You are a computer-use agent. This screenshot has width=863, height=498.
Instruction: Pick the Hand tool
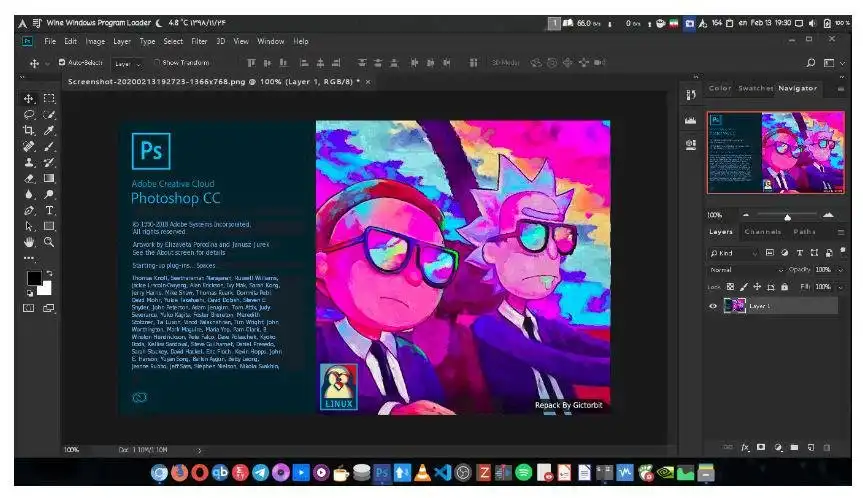(29, 242)
